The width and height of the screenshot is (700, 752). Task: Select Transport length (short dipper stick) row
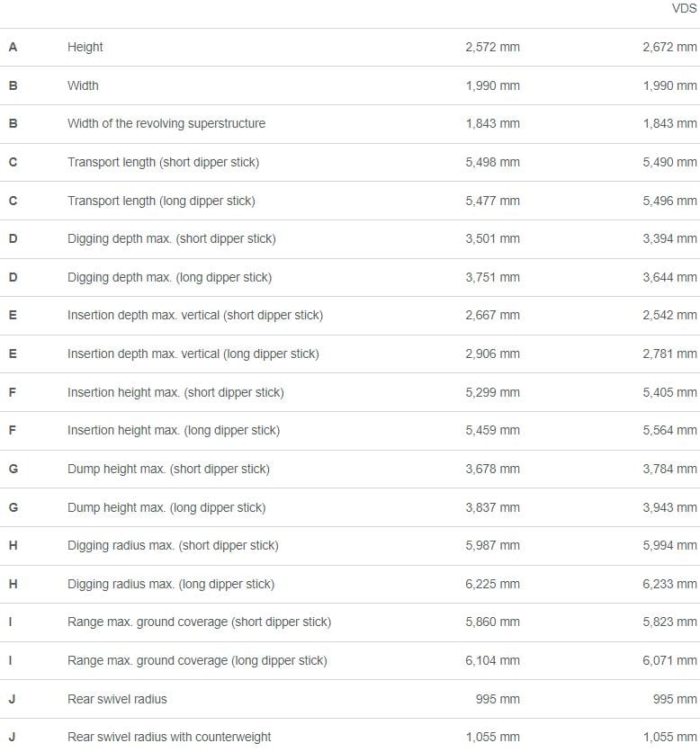click(x=350, y=162)
